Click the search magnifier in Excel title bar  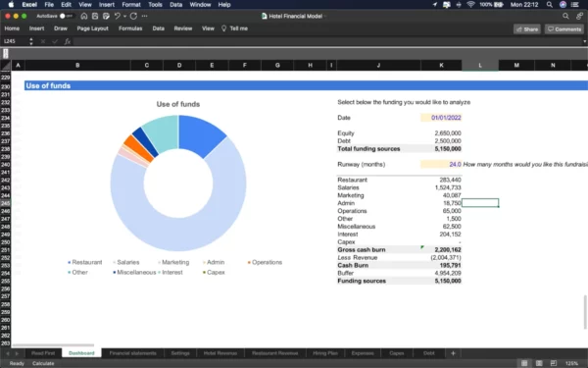point(565,16)
